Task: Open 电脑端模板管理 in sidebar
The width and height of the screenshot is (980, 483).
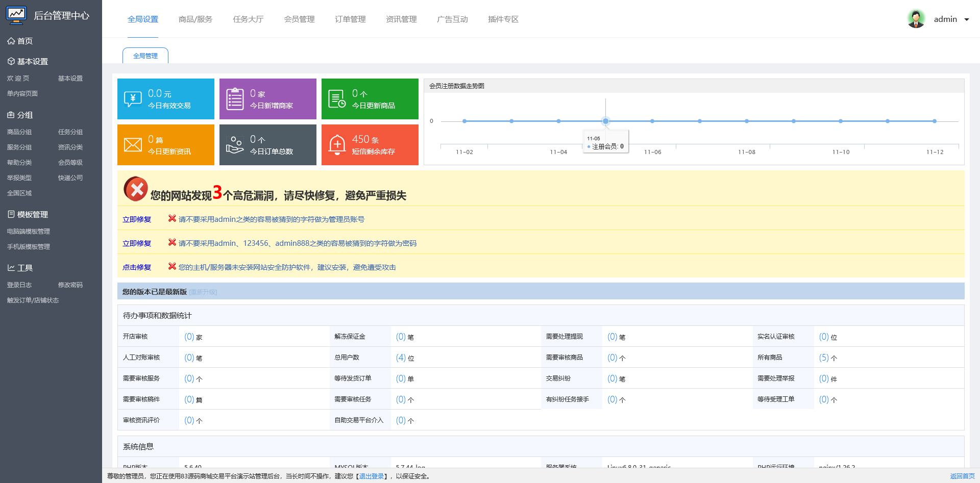Action: (29, 232)
